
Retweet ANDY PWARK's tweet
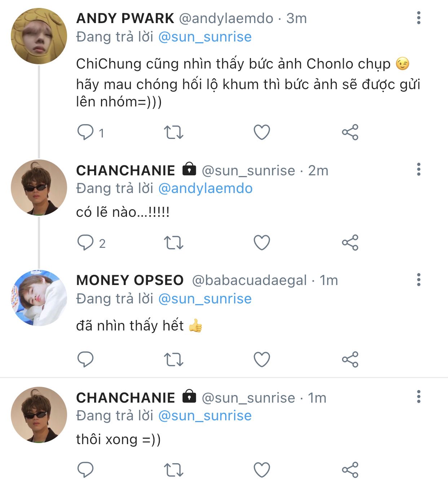(174, 132)
